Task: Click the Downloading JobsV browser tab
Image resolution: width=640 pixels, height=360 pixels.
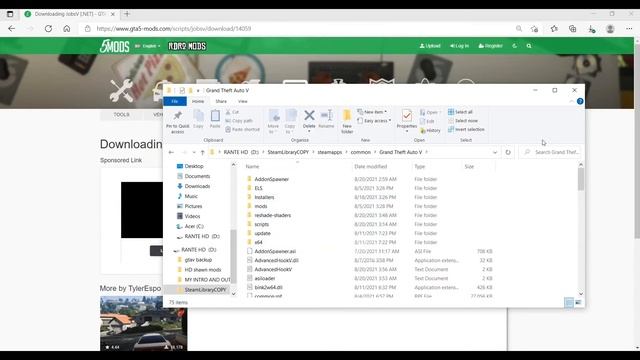Action: [69, 14]
